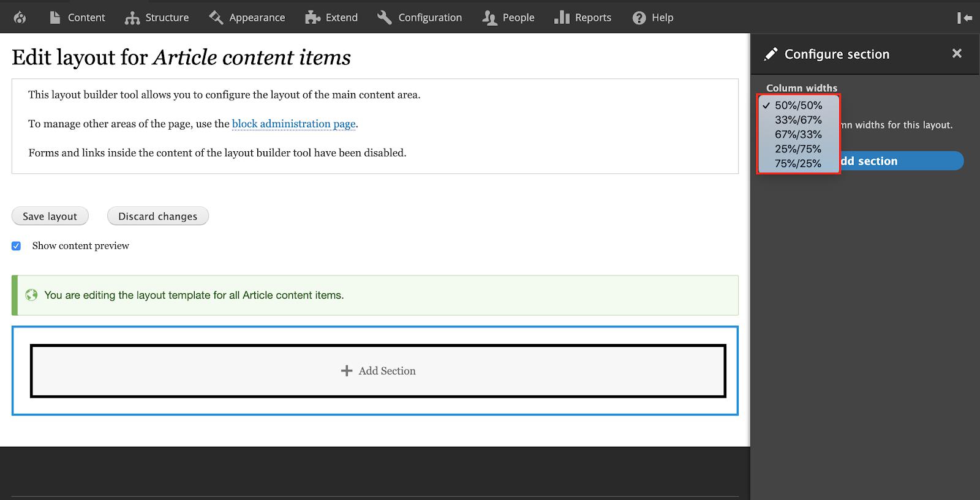Open the Reports bar chart icon
The height and width of the screenshot is (500, 980).
(x=562, y=18)
